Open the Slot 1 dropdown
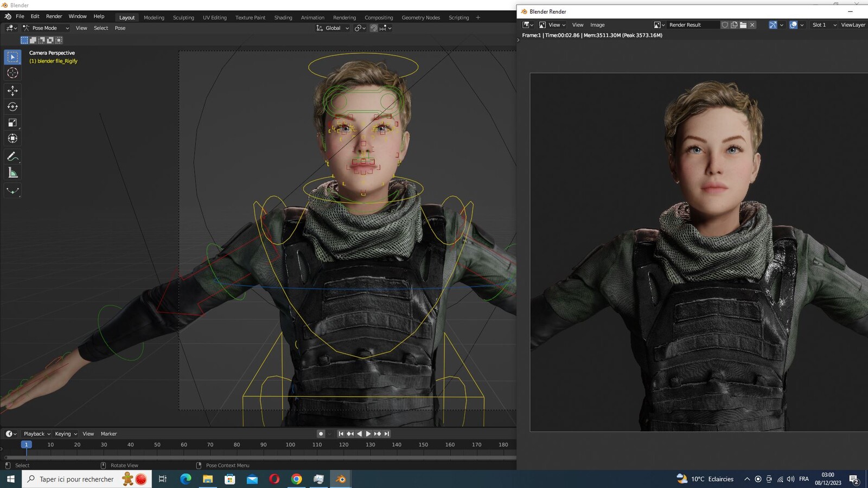This screenshot has height=488, width=868. [x=824, y=25]
